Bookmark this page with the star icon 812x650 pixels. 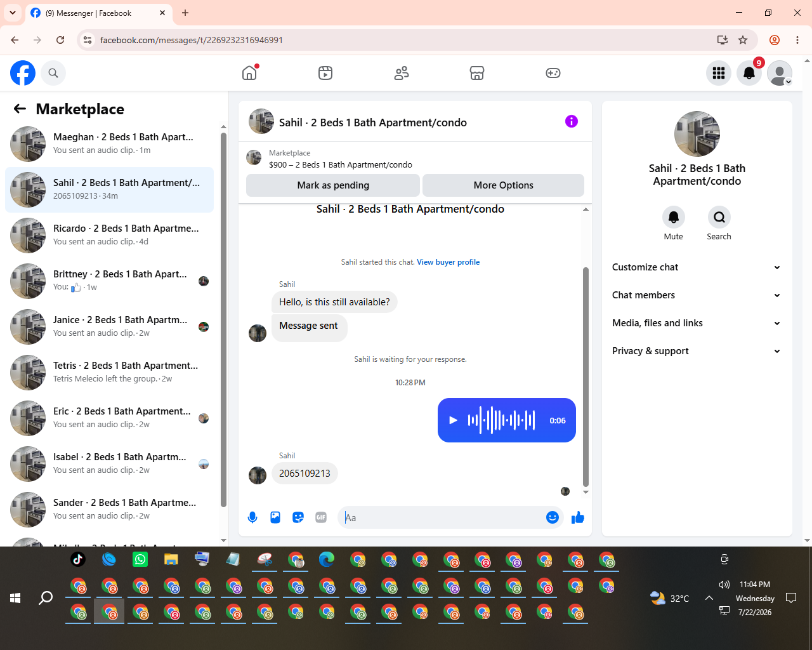(x=743, y=40)
